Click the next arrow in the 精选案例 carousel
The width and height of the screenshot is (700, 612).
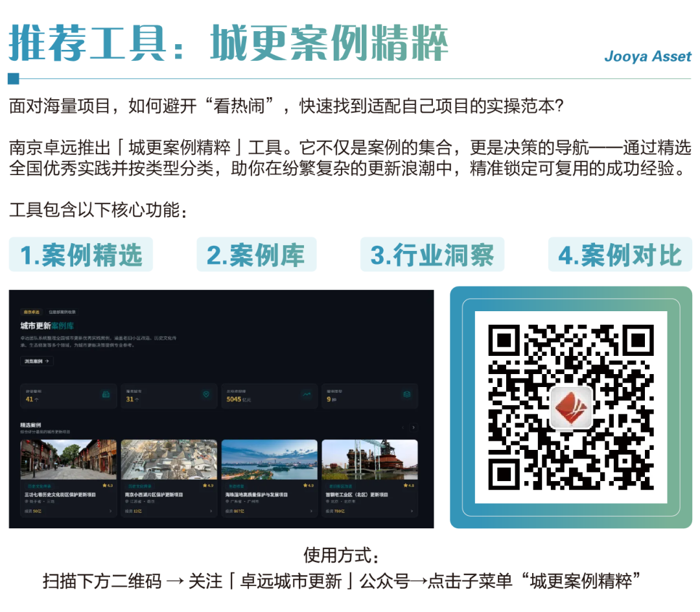click(x=414, y=427)
